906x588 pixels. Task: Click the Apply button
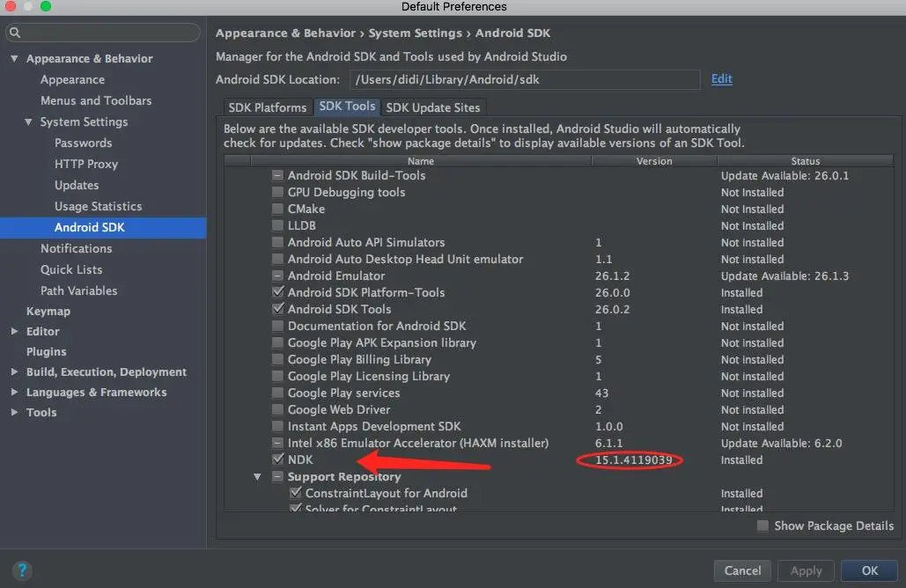(806, 570)
